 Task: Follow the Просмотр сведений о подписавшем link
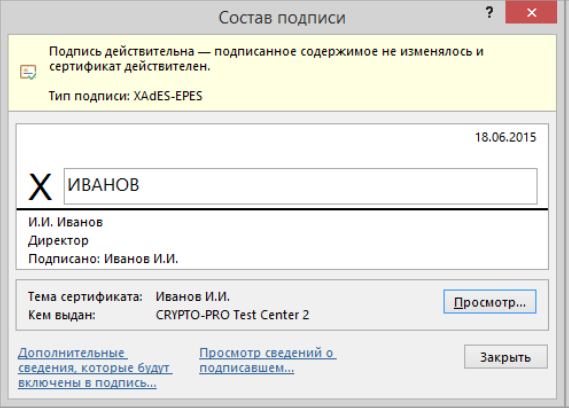(x=268, y=360)
